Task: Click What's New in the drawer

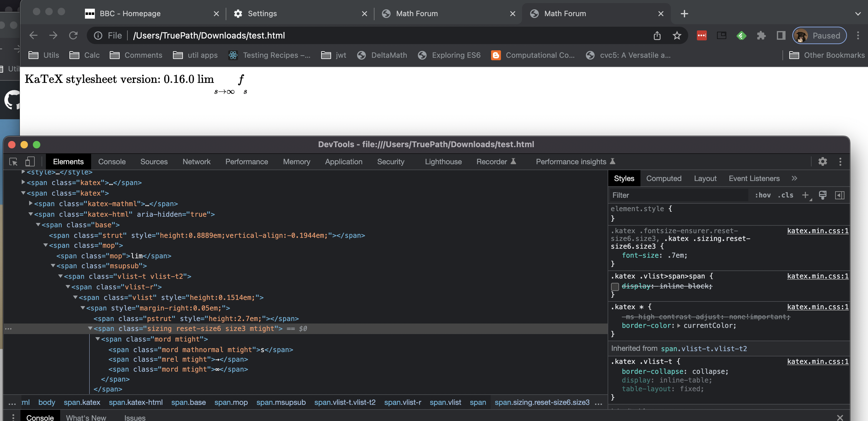Action: click(86, 417)
